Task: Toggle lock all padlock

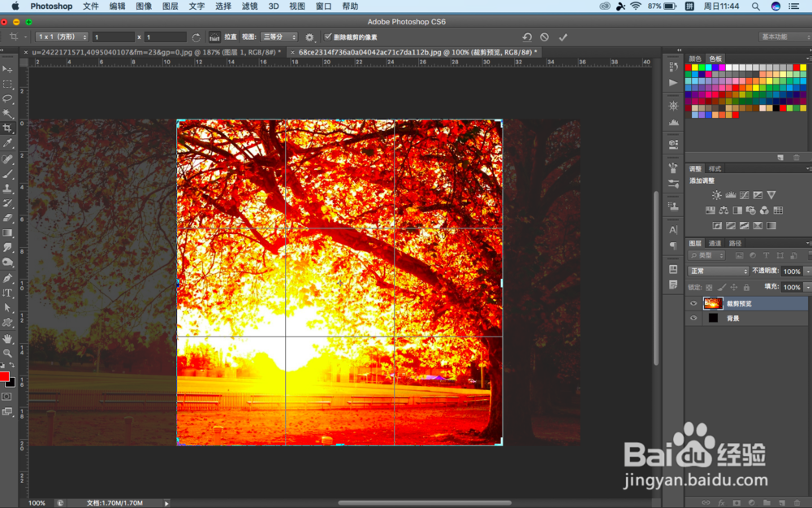Action: [746, 287]
